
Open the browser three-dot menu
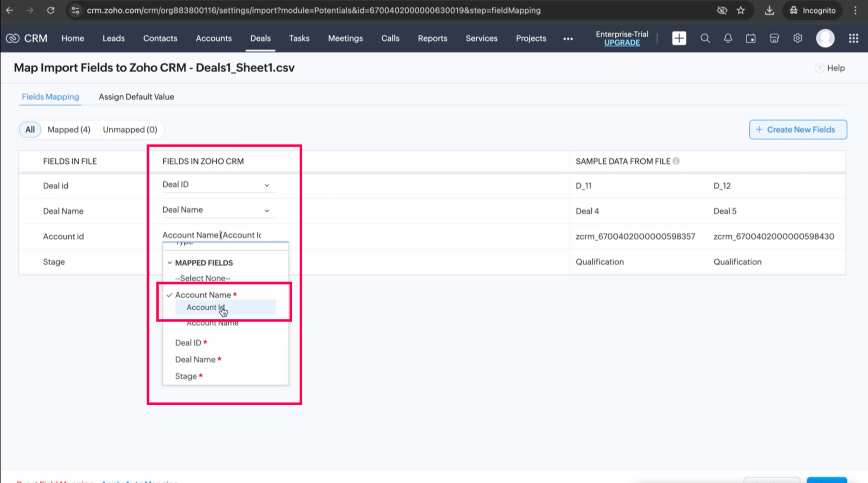coord(855,10)
